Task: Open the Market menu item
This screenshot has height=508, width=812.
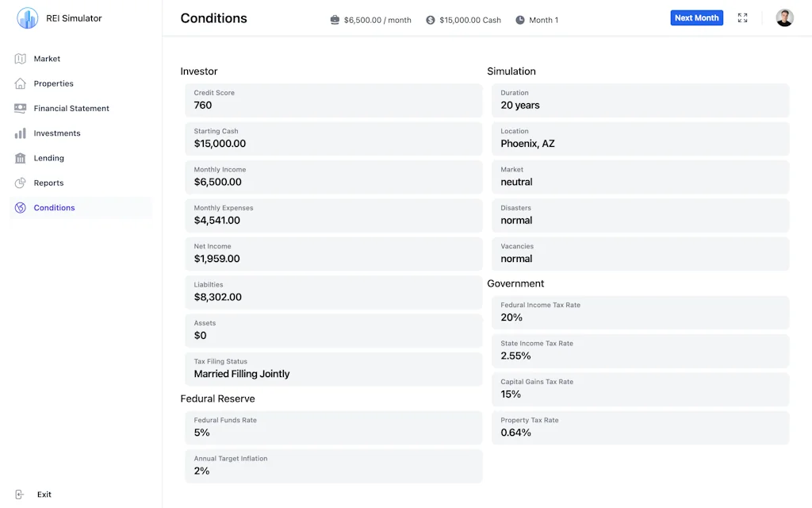Action: [x=47, y=59]
